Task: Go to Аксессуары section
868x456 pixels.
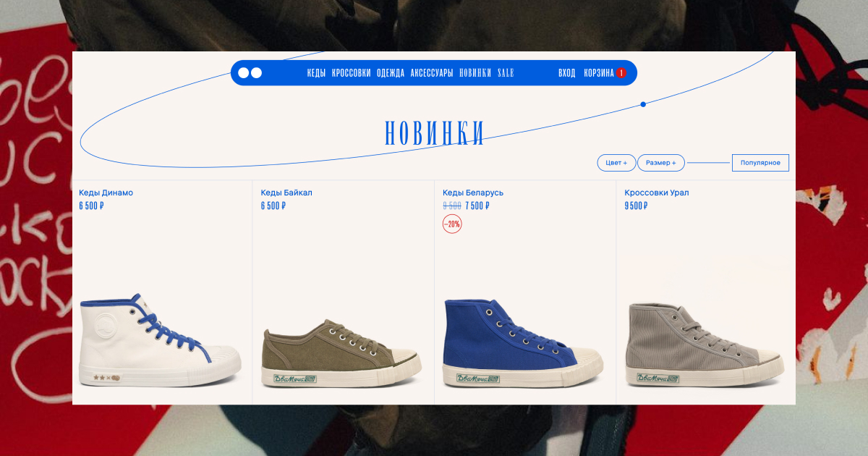Action: pos(432,73)
